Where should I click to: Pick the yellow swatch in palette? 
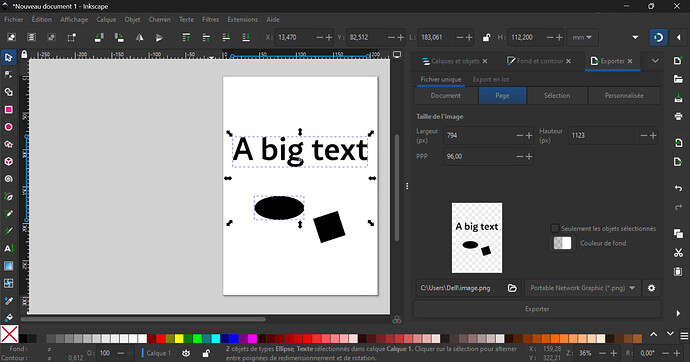(179, 339)
